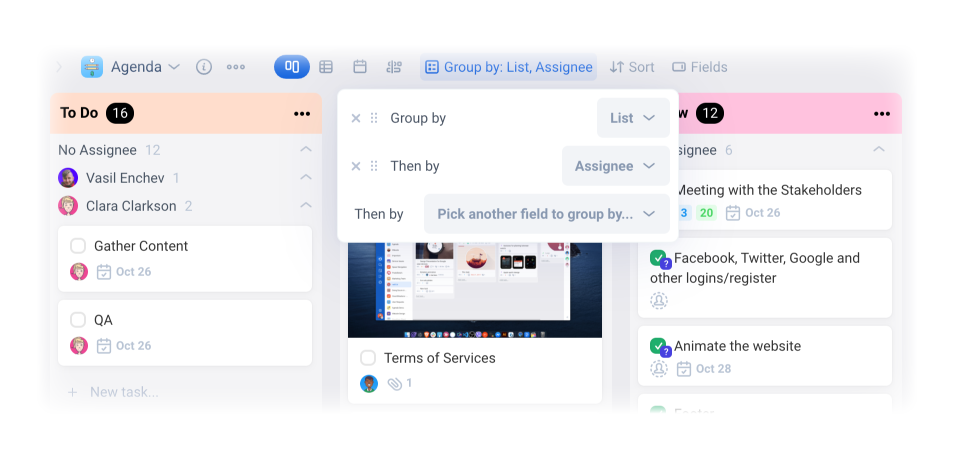Screen dimensions: 953x457
Task: Click the green 20 badge
Action: (x=706, y=213)
